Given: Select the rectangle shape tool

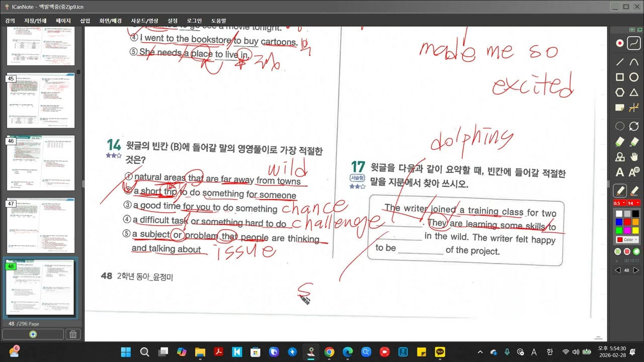Looking at the screenshot, I should (620, 77).
